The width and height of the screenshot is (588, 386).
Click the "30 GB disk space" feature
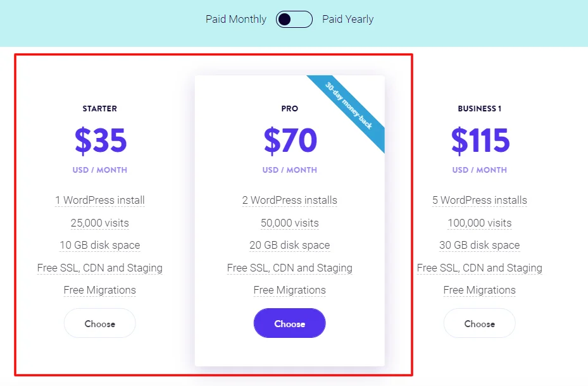pyautogui.click(x=479, y=246)
